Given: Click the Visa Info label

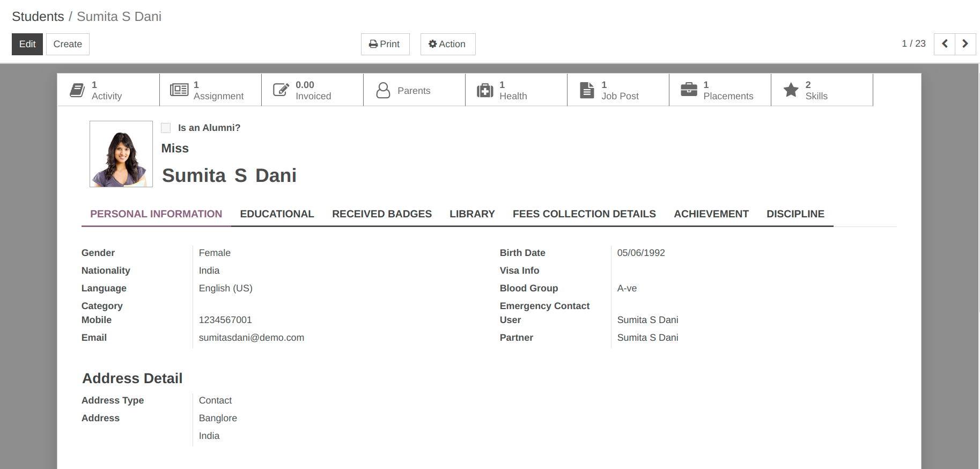Looking at the screenshot, I should [519, 270].
